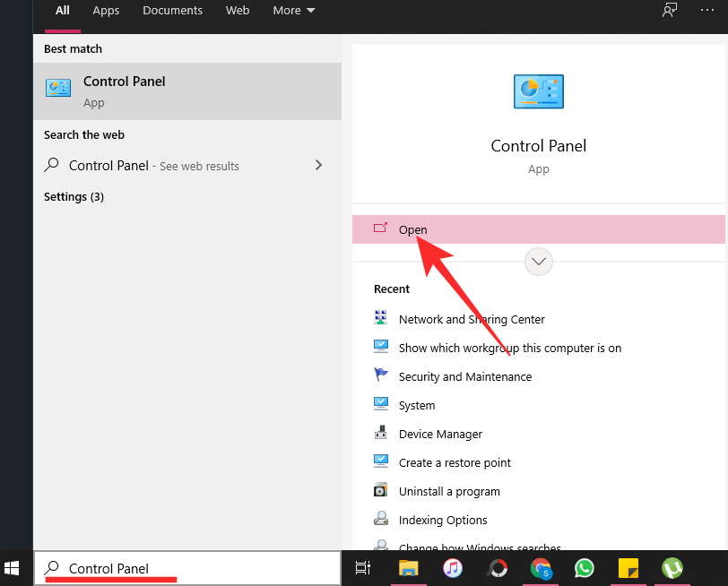The height and width of the screenshot is (586, 728).
Task: Switch to the Documents search tab
Action: point(172,11)
